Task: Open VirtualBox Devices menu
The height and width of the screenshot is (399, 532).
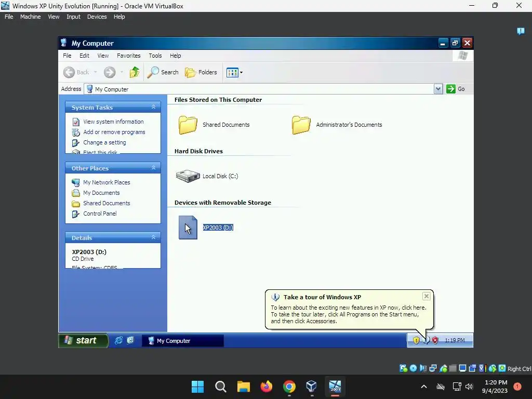Action: (97, 17)
